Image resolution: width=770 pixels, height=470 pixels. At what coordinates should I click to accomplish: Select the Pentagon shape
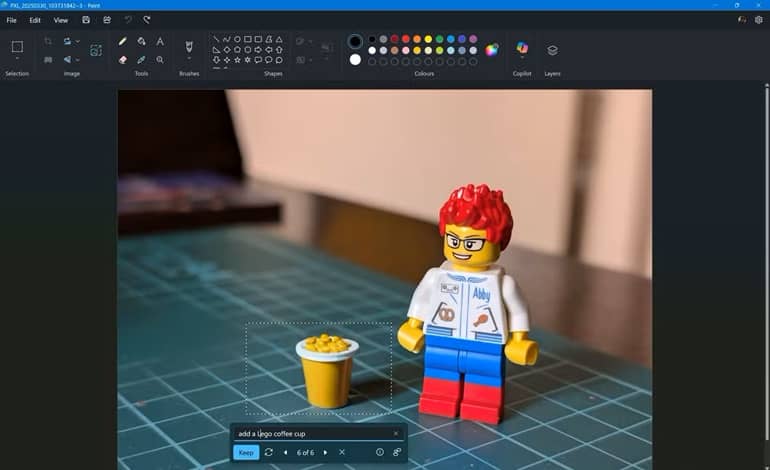click(x=237, y=50)
